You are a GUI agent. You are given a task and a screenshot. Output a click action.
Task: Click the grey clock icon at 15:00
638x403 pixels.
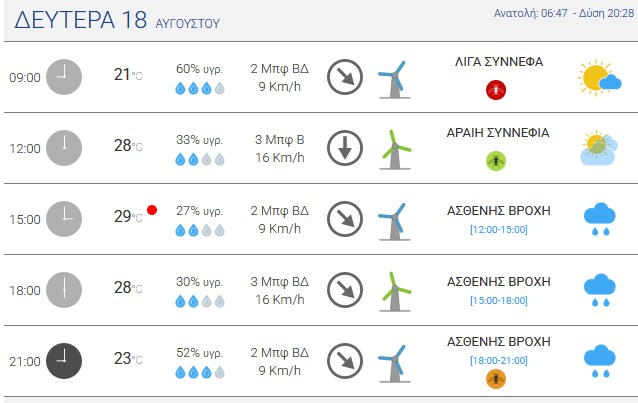pyautogui.click(x=64, y=219)
